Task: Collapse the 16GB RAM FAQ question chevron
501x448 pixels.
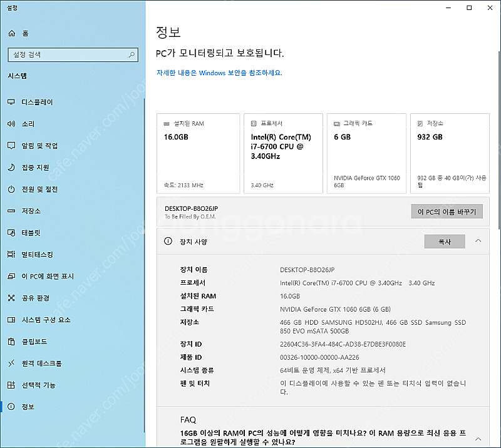Action: (478, 439)
